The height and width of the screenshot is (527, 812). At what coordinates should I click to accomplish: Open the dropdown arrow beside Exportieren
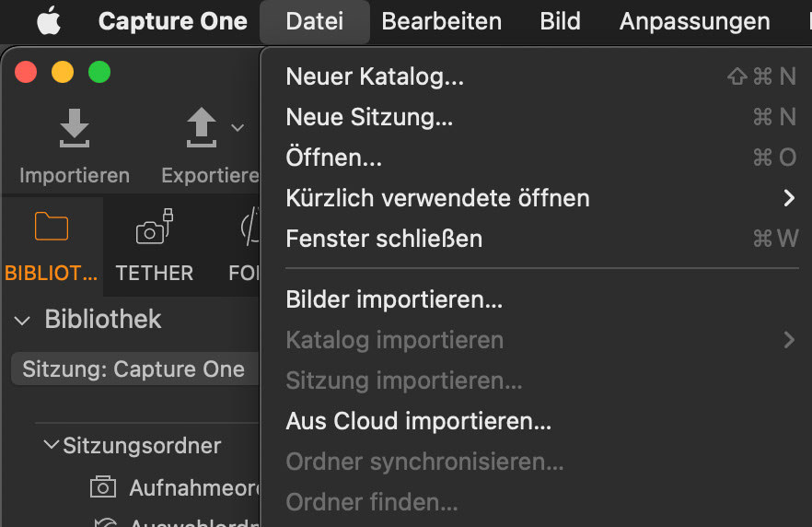point(238,128)
